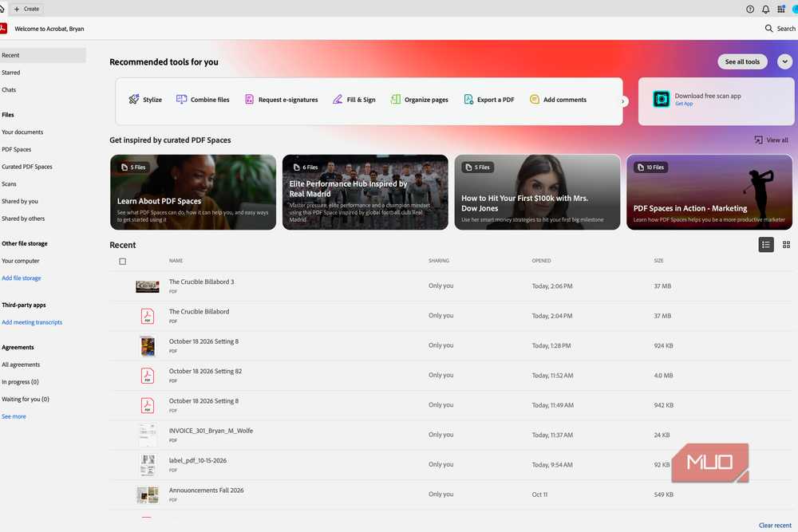Switch recent files to grid view

click(786, 245)
